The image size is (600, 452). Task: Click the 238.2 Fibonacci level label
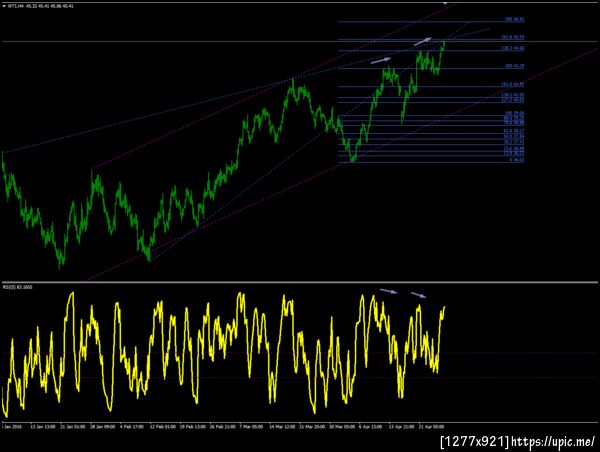point(513,48)
